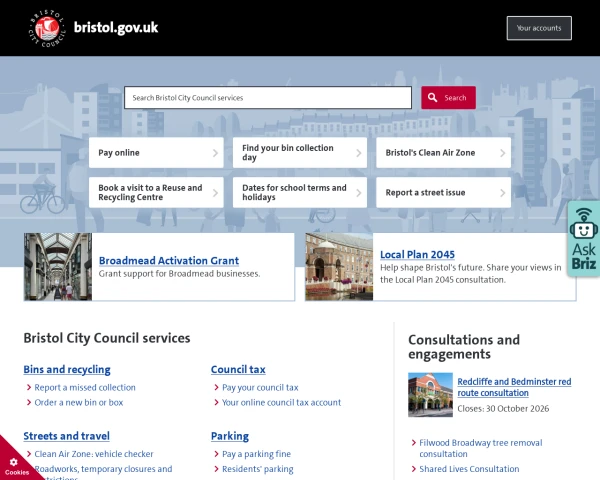Click the Broadmead arcade thumbnail image

(58, 267)
